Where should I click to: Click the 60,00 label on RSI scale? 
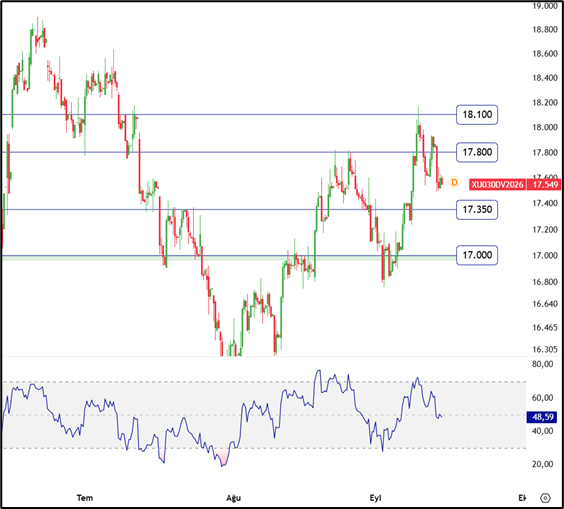543,397
